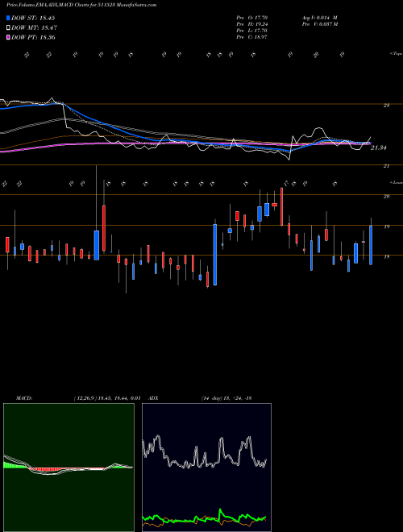The width and height of the screenshot is (403, 532).
Task: Click the 21 price axis label
Action: tap(386, 166)
